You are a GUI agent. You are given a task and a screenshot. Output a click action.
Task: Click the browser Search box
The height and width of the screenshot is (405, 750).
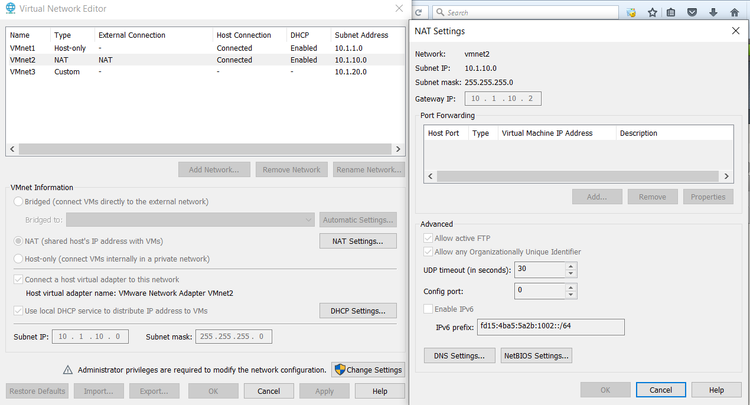tap(525, 12)
